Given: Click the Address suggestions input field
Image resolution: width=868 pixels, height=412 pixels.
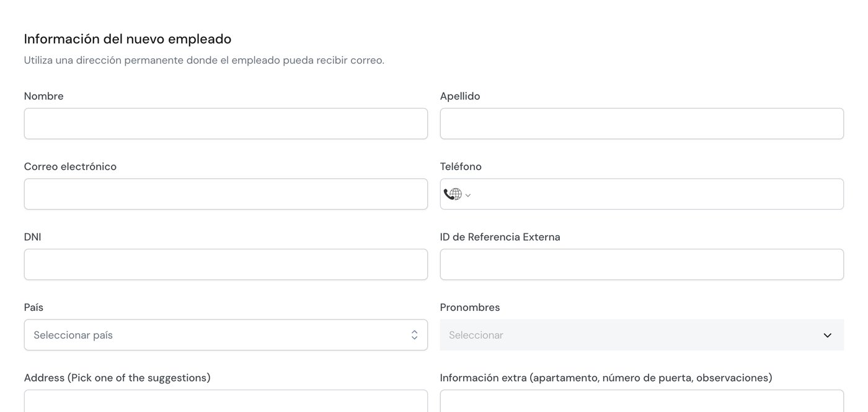Looking at the screenshot, I should tap(226, 401).
